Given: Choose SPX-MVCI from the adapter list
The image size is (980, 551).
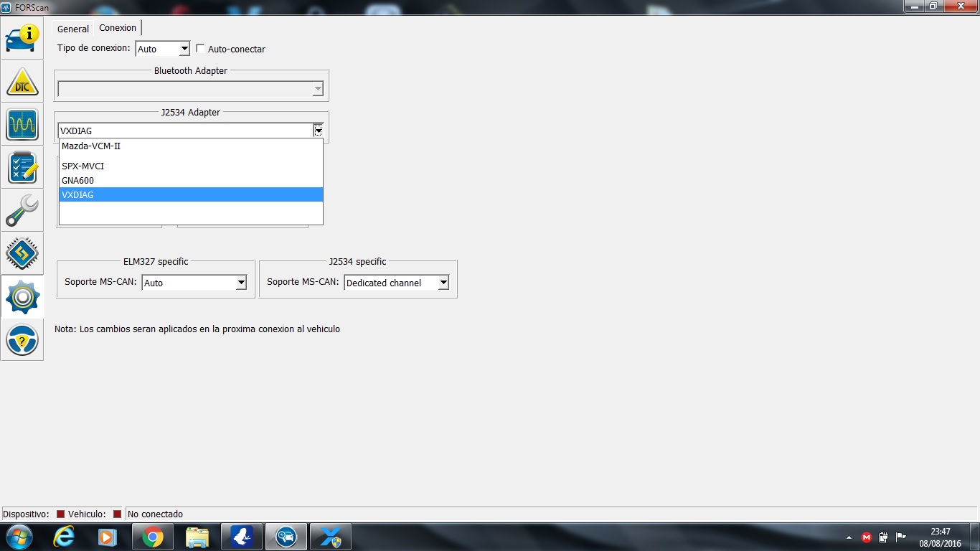Looking at the screenshot, I should 83,166.
